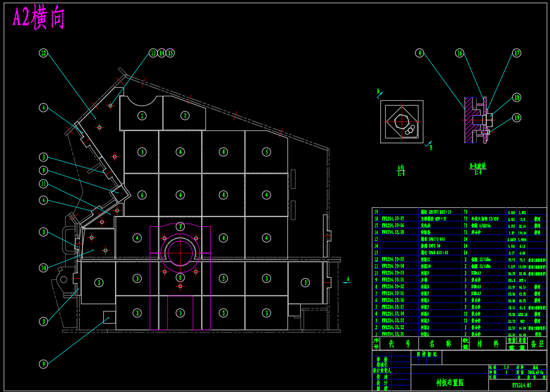
Task: Click the "代号" column header
Action: click(399, 343)
